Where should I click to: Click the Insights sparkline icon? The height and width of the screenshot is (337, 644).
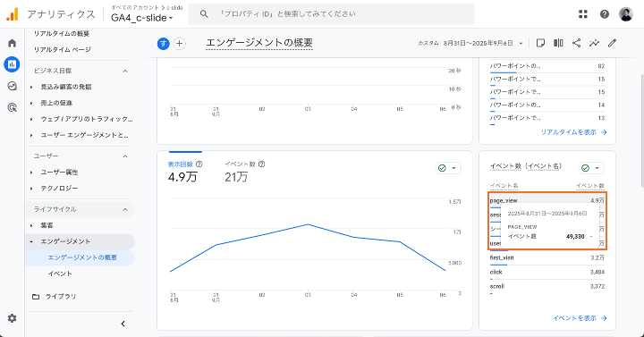tap(594, 43)
